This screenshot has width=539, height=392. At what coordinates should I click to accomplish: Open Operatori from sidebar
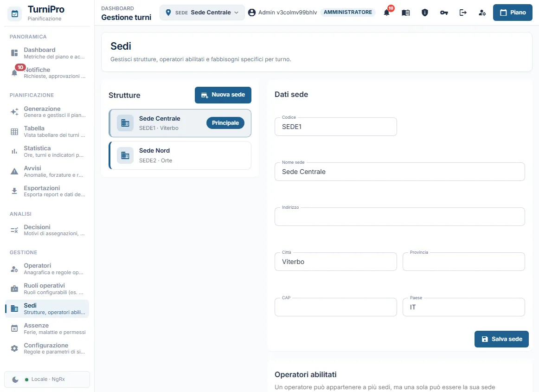[x=47, y=269]
